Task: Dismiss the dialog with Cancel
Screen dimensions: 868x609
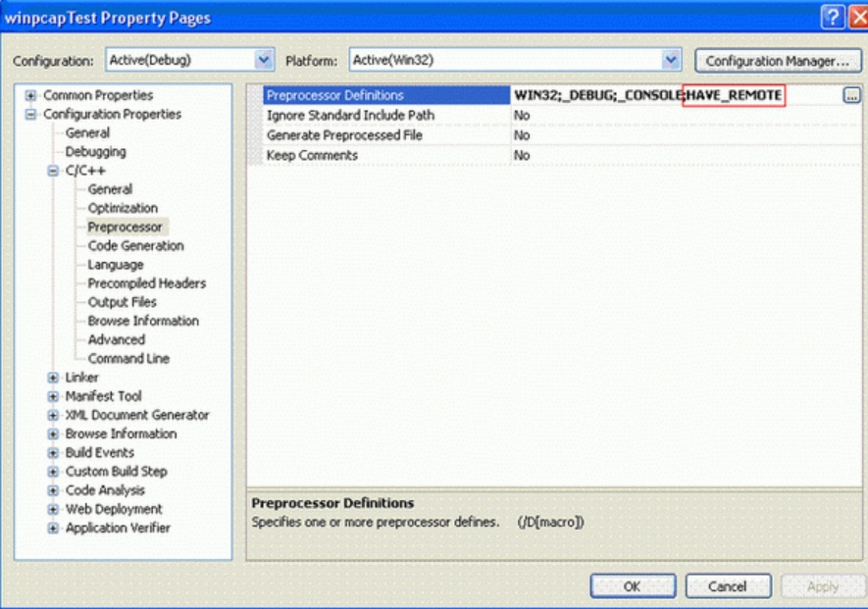Action: pyautogui.click(x=728, y=586)
